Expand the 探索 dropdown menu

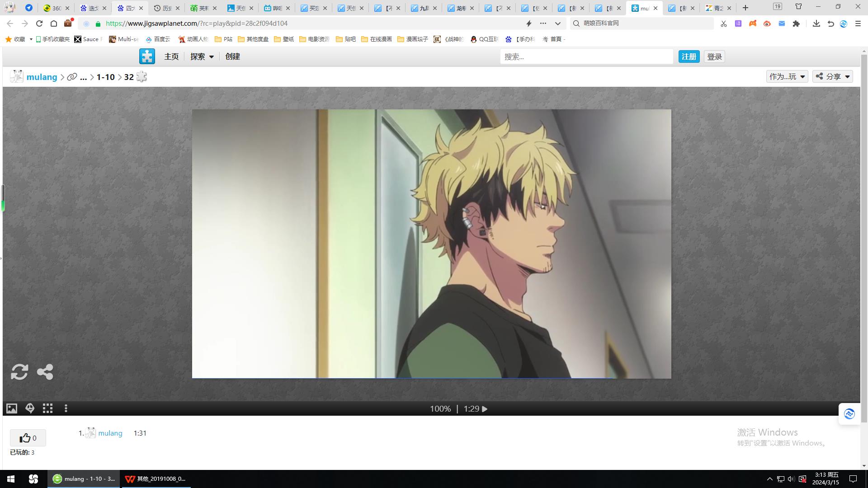[202, 56]
